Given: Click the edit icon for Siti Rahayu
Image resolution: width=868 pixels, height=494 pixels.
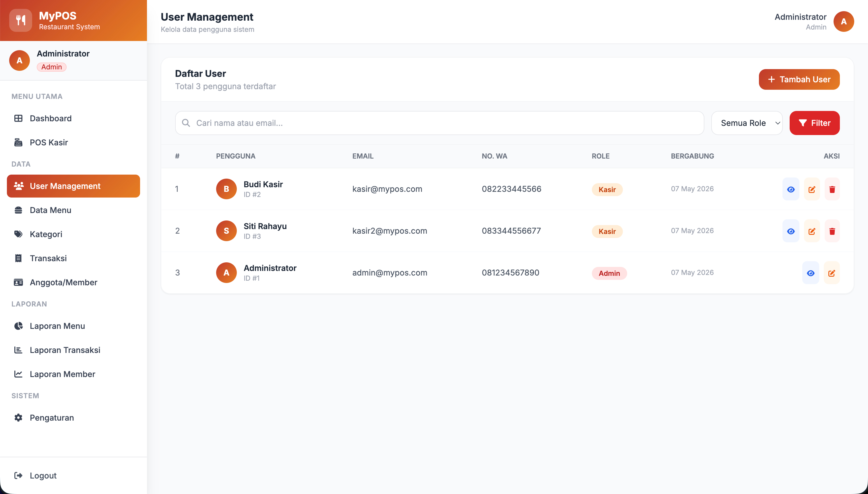Looking at the screenshot, I should tap(812, 231).
